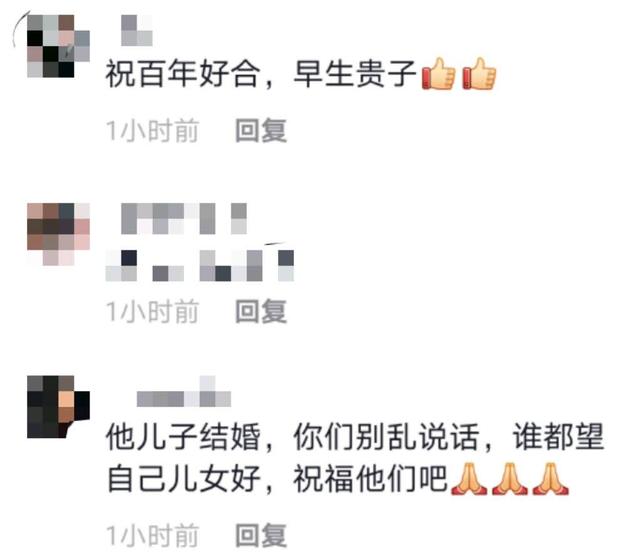This screenshot has height=557, width=640.
Task: Click the first praying hands emoji
Action: tap(469, 479)
